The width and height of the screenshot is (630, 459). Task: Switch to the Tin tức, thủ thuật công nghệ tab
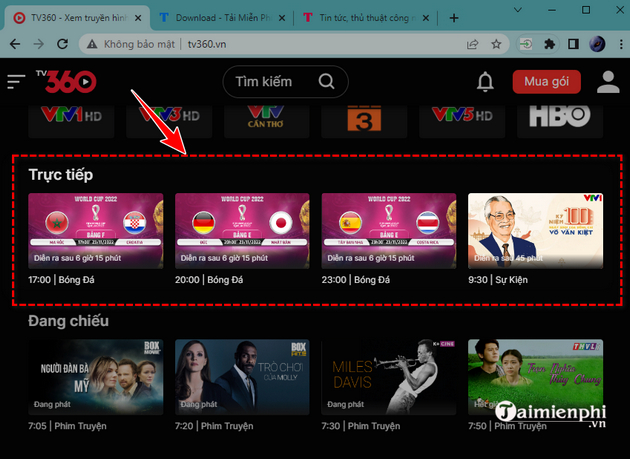pos(367,18)
